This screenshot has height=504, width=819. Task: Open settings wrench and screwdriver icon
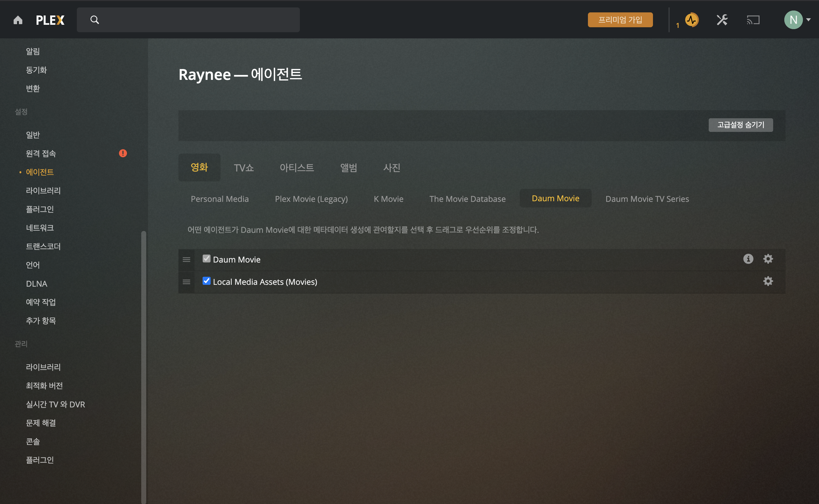coord(722,20)
